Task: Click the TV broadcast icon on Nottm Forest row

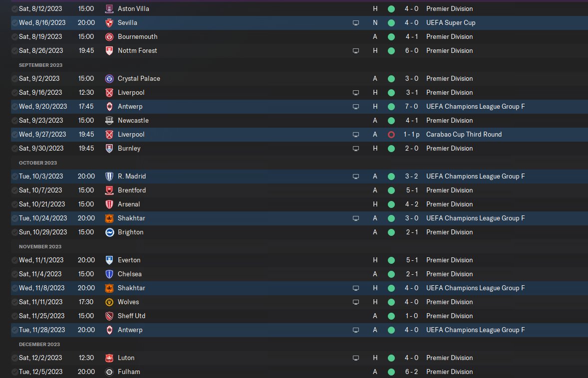Action: (x=356, y=51)
